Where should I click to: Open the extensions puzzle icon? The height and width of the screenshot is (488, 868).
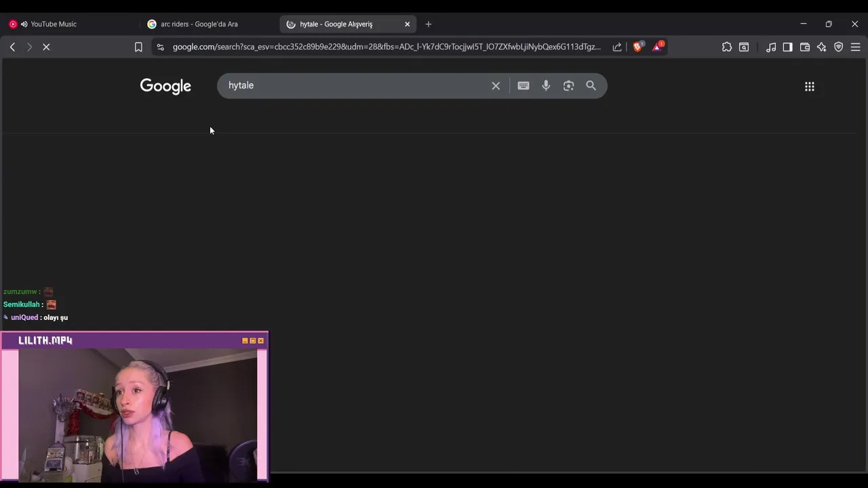coord(727,47)
